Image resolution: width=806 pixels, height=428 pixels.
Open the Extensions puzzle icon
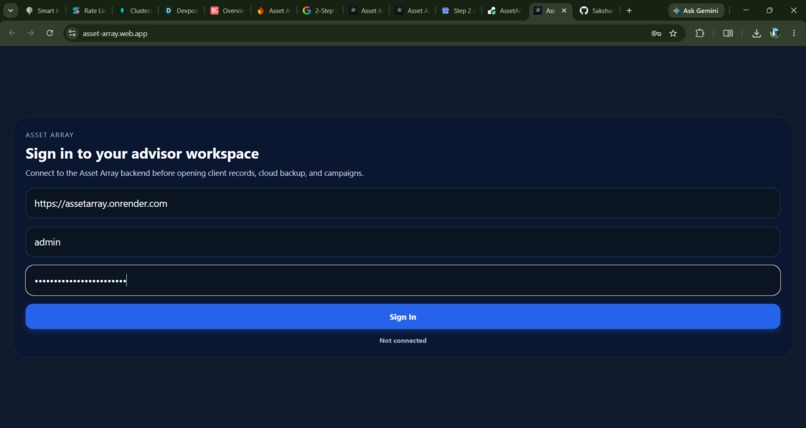[x=700, y=33]
